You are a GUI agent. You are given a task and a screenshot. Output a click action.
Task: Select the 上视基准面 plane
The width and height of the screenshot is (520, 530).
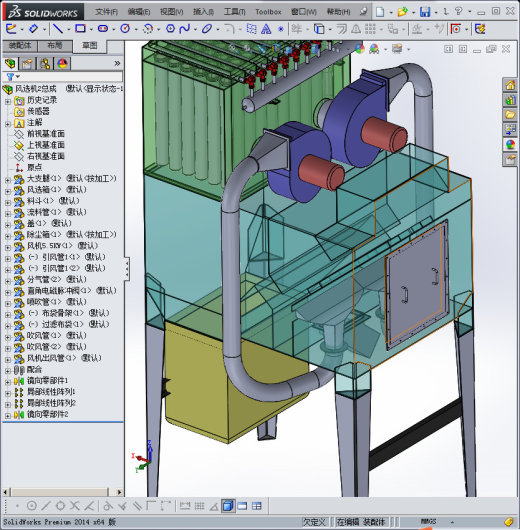46,145
